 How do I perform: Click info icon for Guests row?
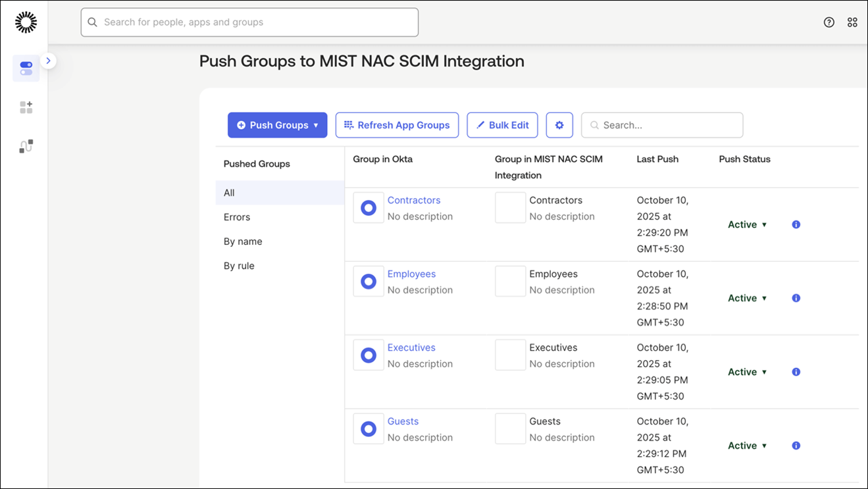pos(796,446)
